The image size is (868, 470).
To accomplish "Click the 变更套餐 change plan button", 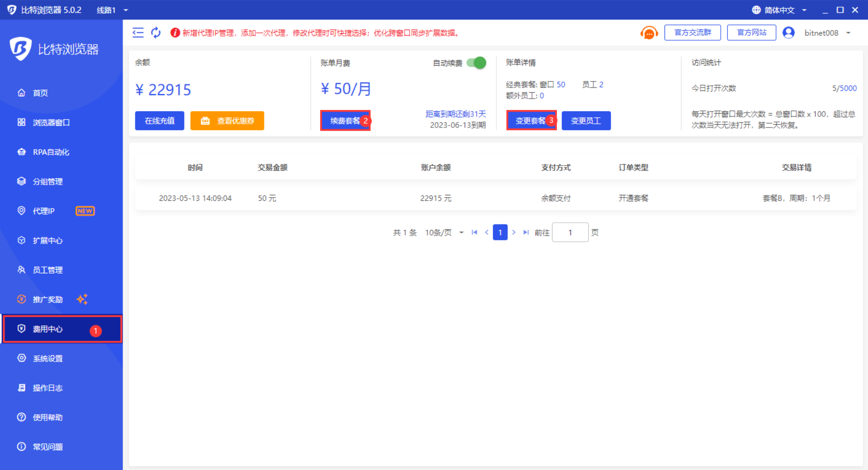I will [x=531, y=121].
